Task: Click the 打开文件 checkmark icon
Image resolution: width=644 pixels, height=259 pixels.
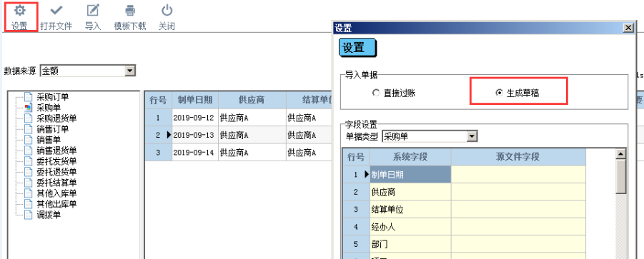Action: (x=56, y=10)
